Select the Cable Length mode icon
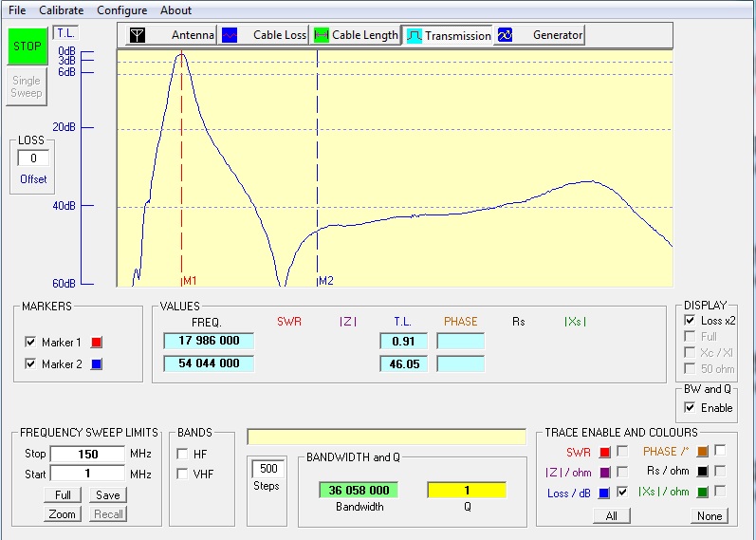Screen dimensions: 756x540 point(322,35)
